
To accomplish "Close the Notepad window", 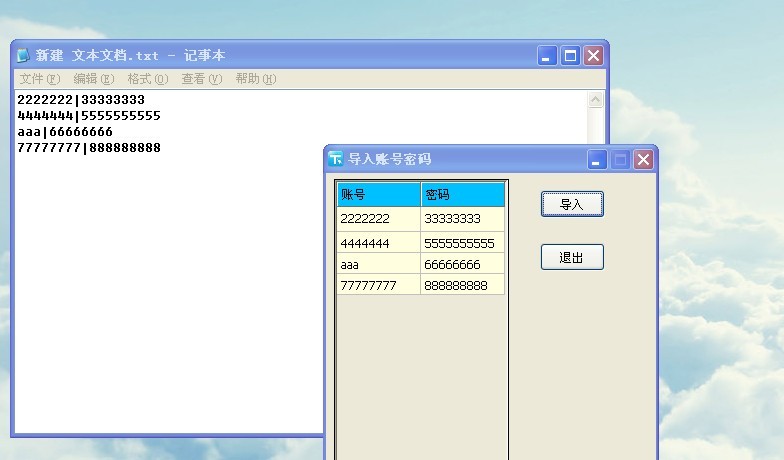I will coord(593,56).
